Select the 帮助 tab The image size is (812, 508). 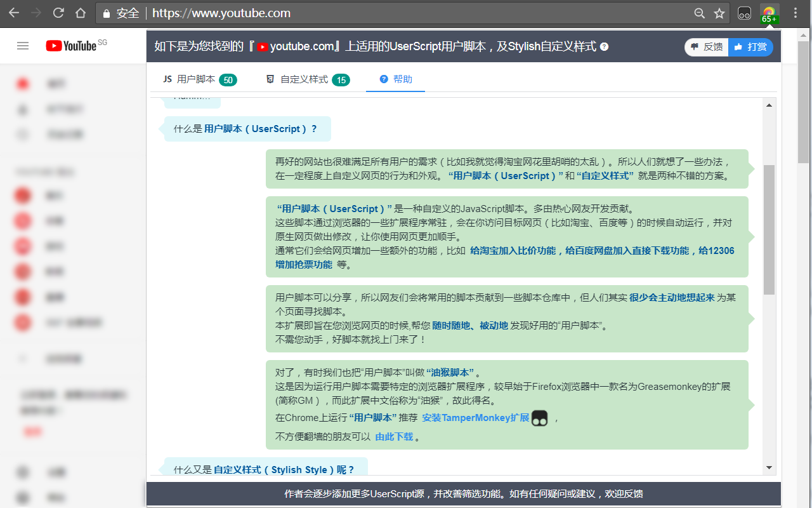click(396, 79)
